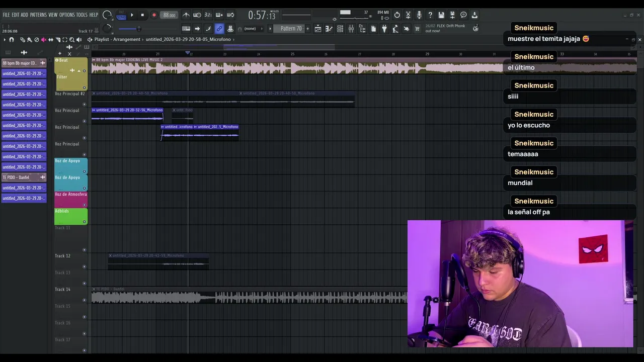Toggle overdub/blend recording icon
Image resolution: width=644 pixels, height=362 pixels.
(219, 15)
